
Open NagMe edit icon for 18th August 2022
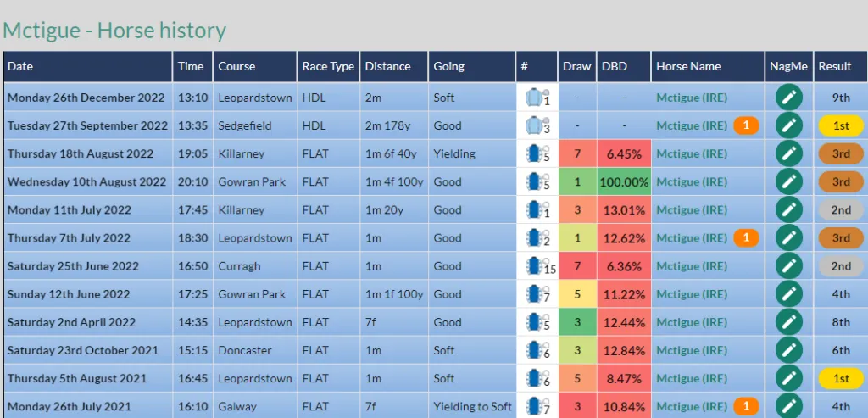[x=789, y=154]
